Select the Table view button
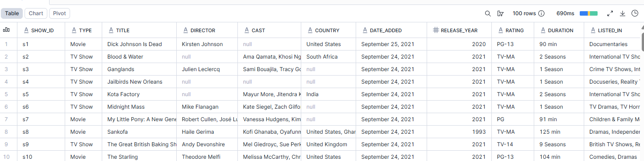This screenshot has width=644, height=161. [x=12, y=13]
